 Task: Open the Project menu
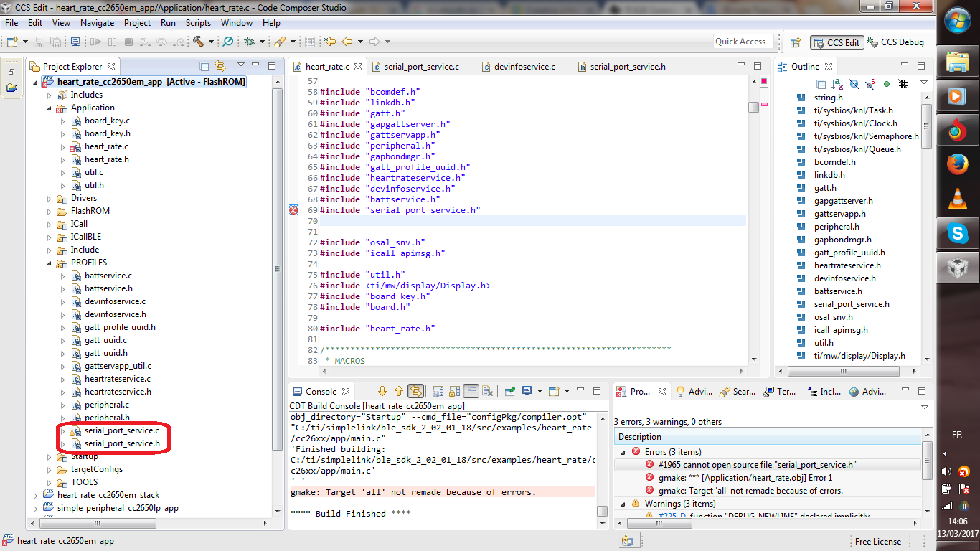(x=137, y=23)
